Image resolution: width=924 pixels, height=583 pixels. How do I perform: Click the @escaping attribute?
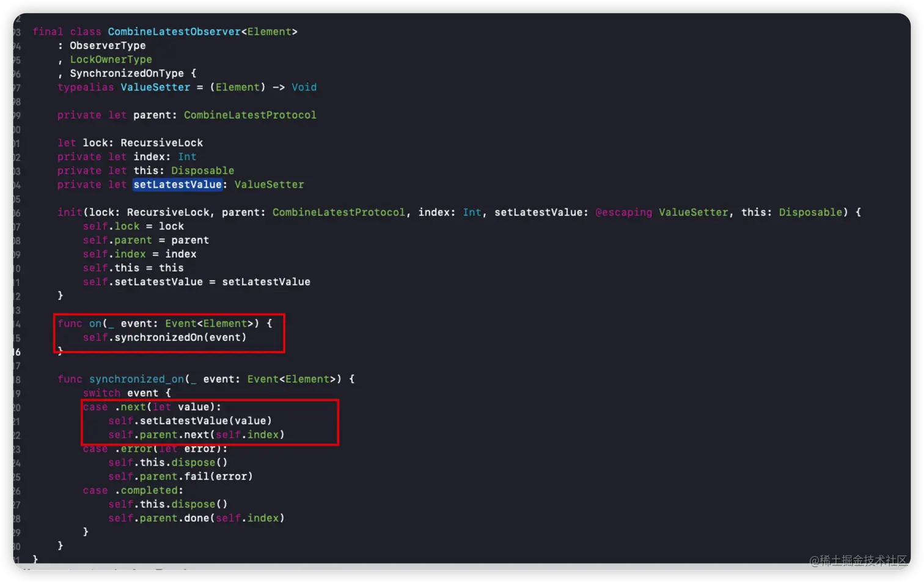click(x=623, y=213)
